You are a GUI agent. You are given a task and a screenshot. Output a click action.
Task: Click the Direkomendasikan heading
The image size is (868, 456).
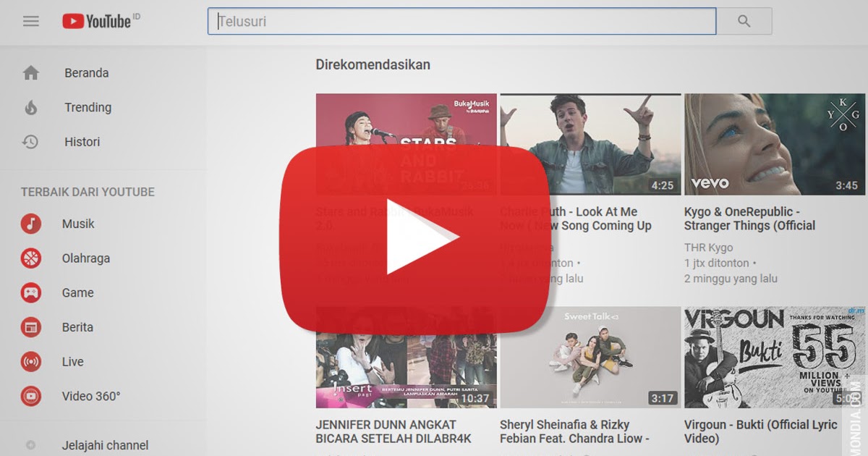pos(373,64)
